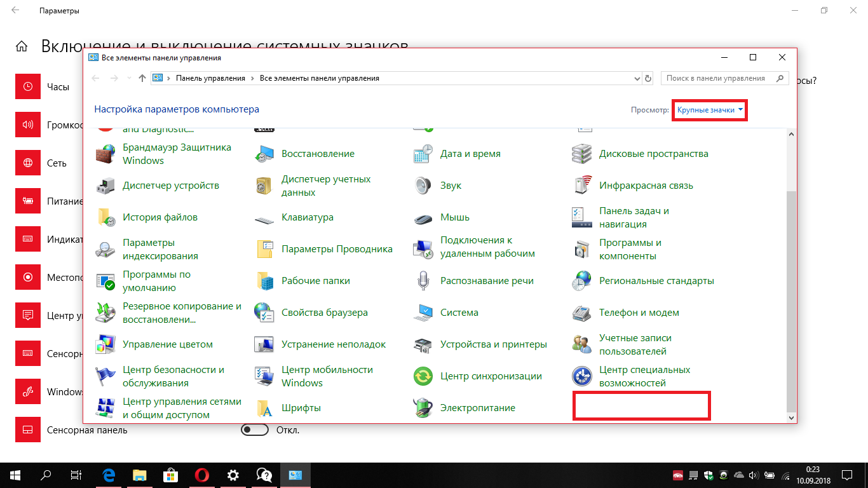Screen dimensions: 868x488
Task: Toggle the Сенсорная панель switch in Параметры
Action: pyautogui.click(x=255, y=430)
